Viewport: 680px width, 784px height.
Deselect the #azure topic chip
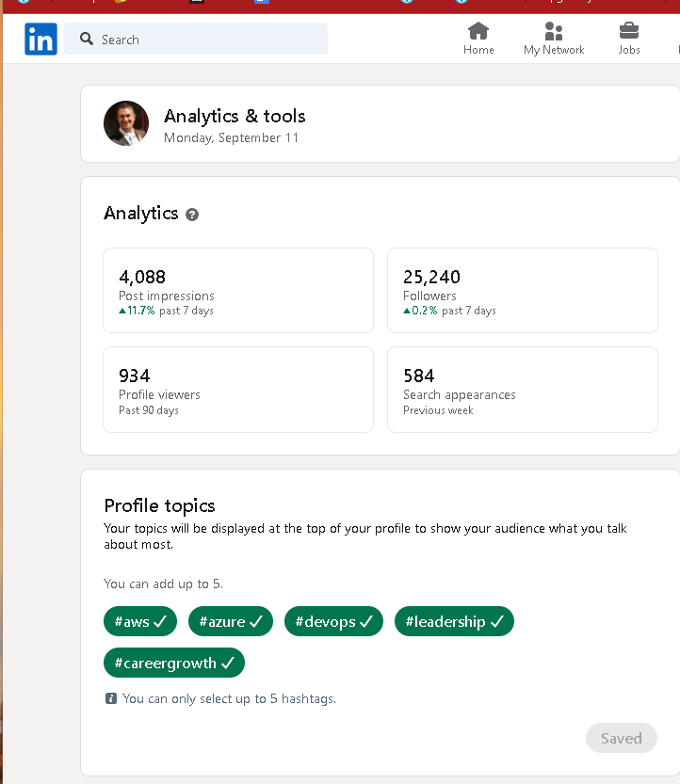click(231, 621)
